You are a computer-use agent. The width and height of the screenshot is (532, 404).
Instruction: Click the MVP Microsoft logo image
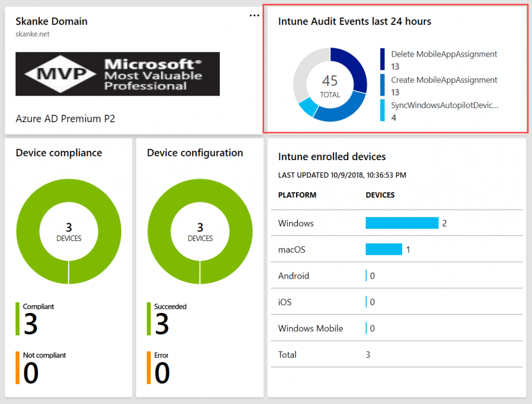(x=117, y=74)
